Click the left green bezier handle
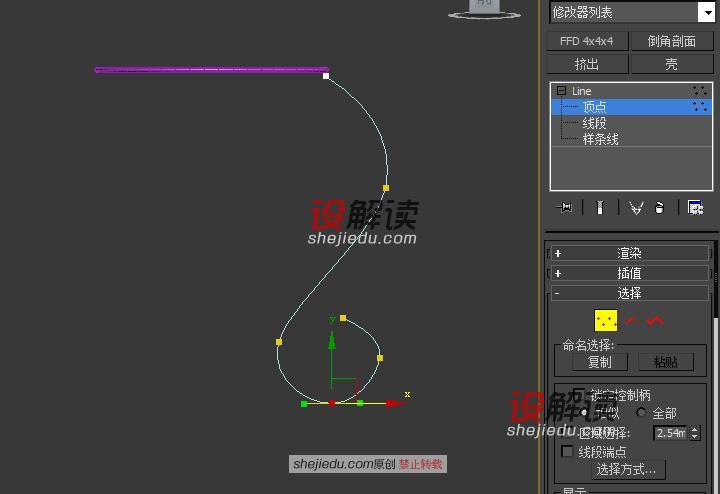 point(304,404)
